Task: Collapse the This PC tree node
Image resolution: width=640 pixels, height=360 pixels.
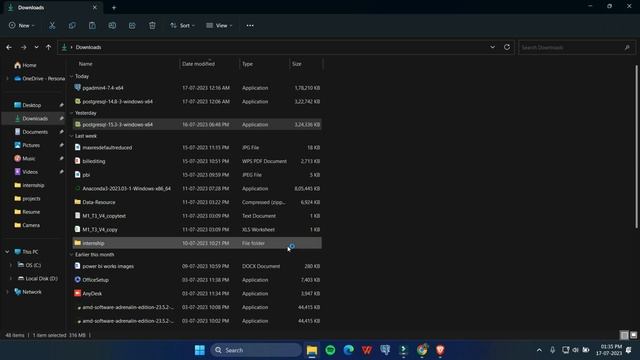Action: tap(7, 252)
